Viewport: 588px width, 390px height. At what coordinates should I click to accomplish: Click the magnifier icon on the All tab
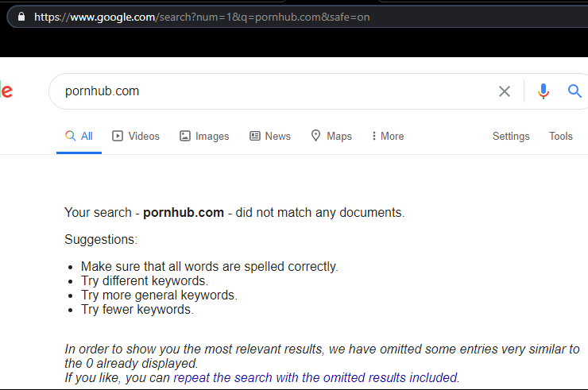click(x=70, y=135)
